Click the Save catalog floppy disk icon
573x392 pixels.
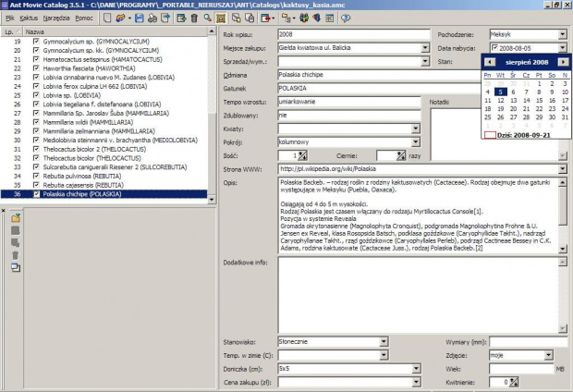tap(139, 18)
